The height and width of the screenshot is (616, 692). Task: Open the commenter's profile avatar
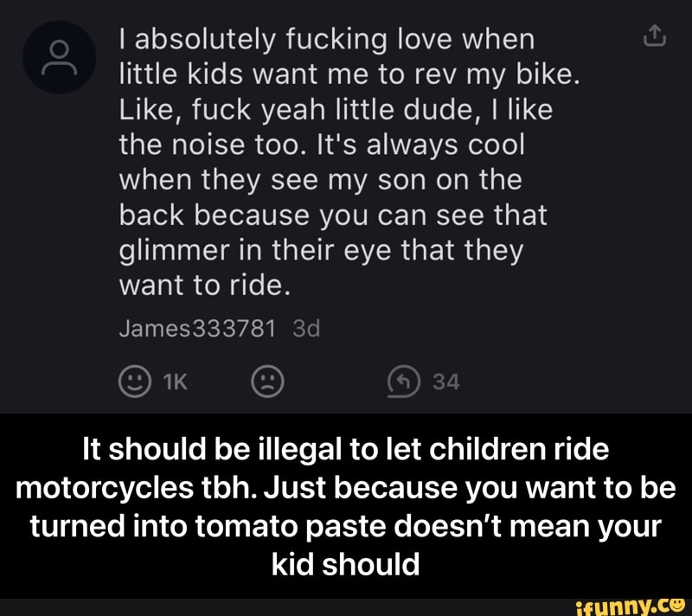point(59,57)
